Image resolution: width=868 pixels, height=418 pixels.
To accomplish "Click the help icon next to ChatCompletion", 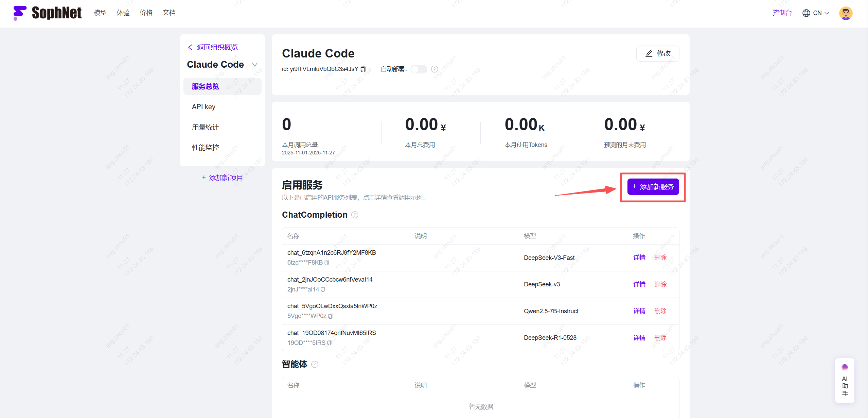I will point(355,215).
